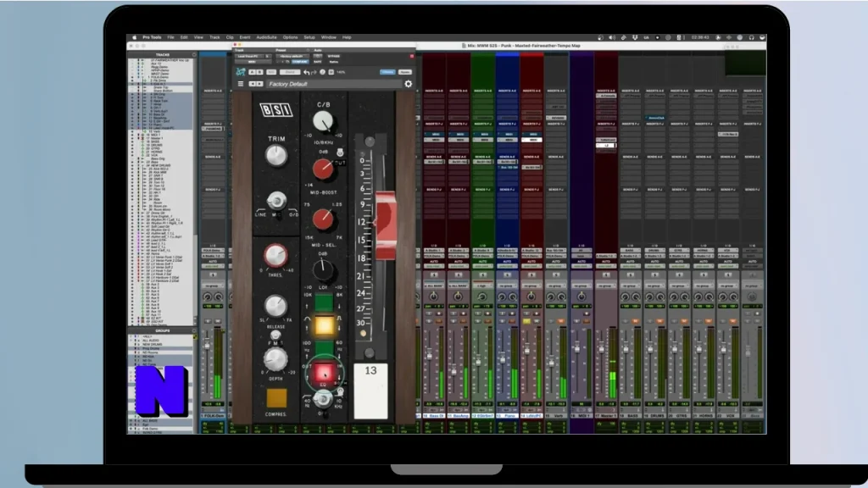Click the C/B knob
This screenshot has height=488, width=868.
pos(323,121)
